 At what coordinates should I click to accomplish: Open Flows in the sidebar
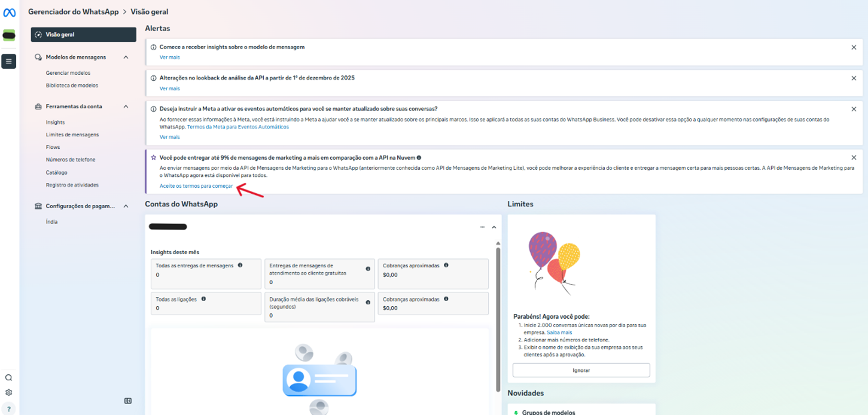pos(53,147)
